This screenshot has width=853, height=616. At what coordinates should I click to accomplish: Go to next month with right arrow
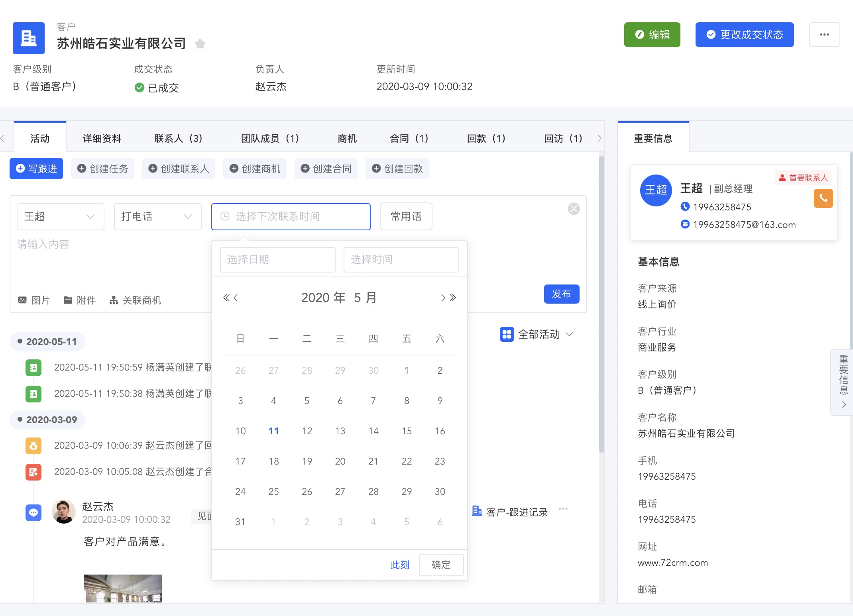coord(443,298)
